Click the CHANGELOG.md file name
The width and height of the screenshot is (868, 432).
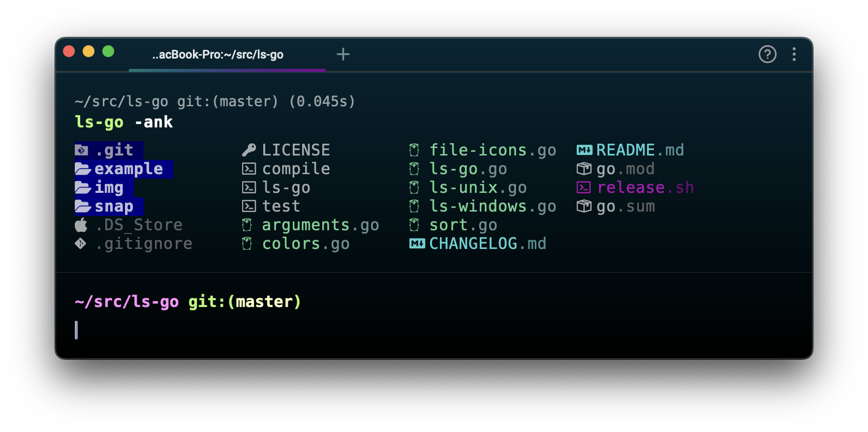coord(488,244)
